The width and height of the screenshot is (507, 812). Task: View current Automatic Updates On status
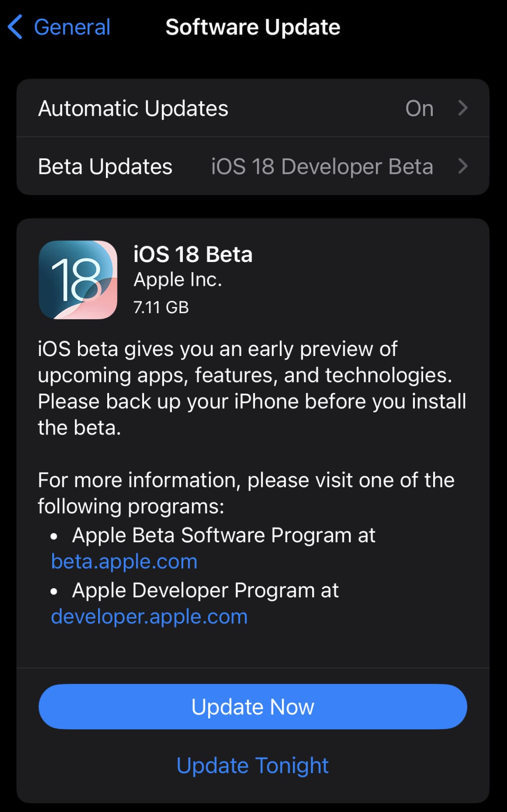click(420, 108)
